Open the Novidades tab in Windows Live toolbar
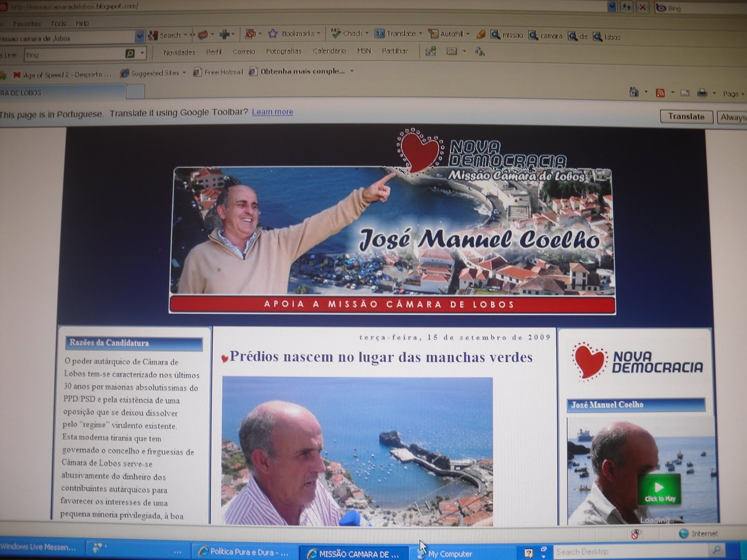747x560 pixels. pos(179,52)
